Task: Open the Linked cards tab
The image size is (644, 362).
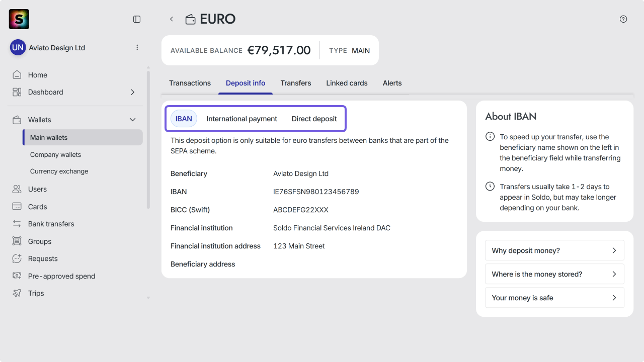Action: (x=347, y=83)
